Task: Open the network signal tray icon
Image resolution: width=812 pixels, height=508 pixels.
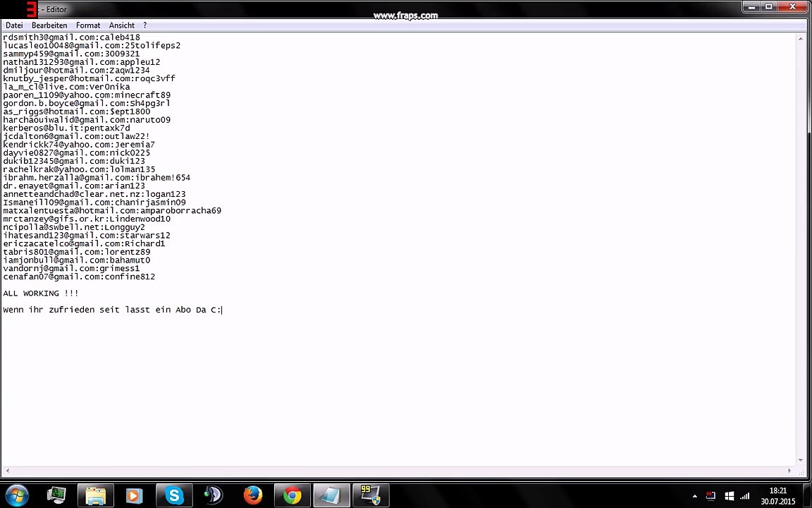Action: pyautogui.click(x=744, y=497)
